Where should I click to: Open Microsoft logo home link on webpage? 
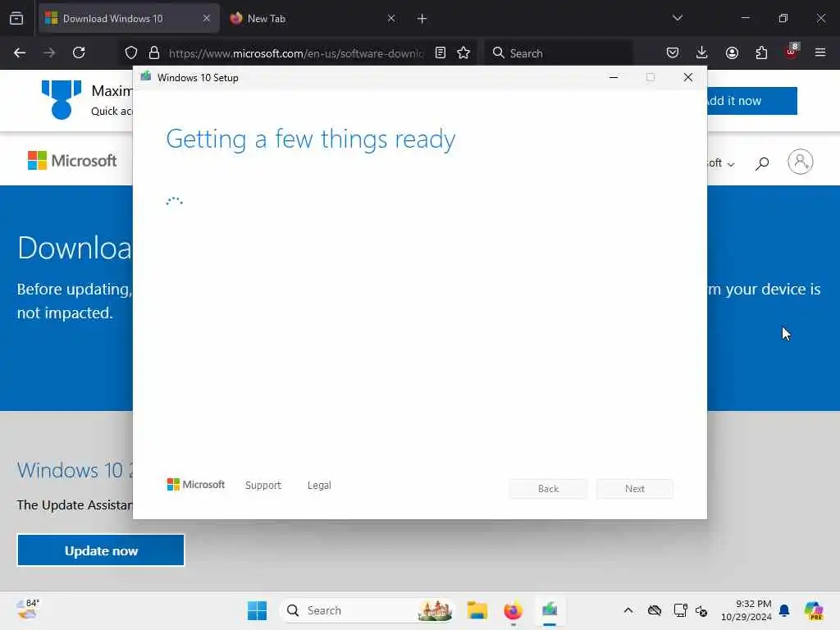click(72, 160)
